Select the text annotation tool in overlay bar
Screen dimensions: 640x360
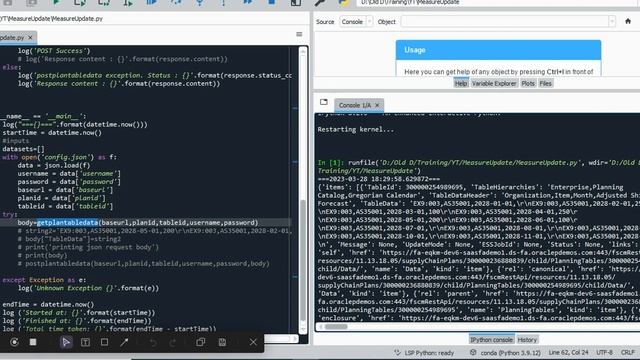[x=85, y=342]
